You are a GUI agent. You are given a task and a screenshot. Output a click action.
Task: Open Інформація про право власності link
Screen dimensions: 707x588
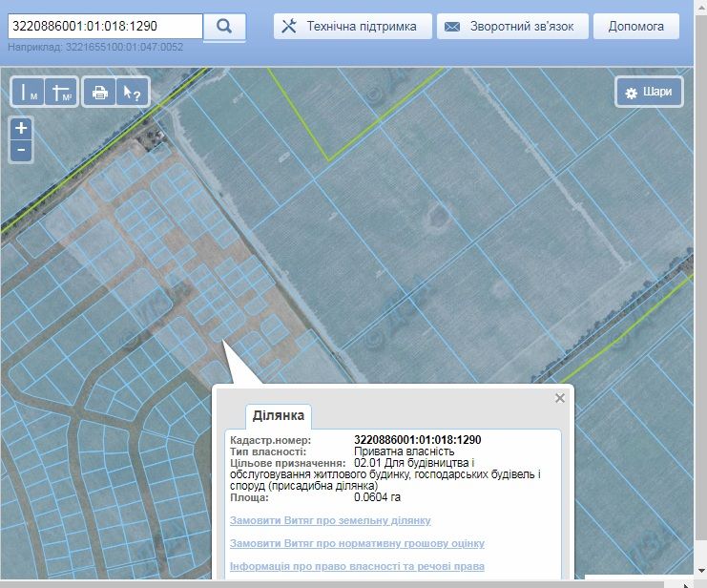[357, 566]
